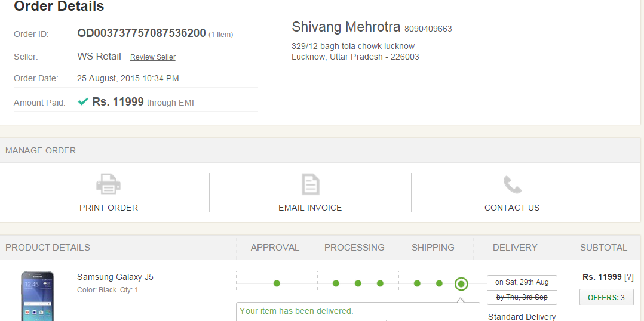This screenshot has height=321, width=644.
Task: Click the third Processing stage dot
Action: point(381,283)
